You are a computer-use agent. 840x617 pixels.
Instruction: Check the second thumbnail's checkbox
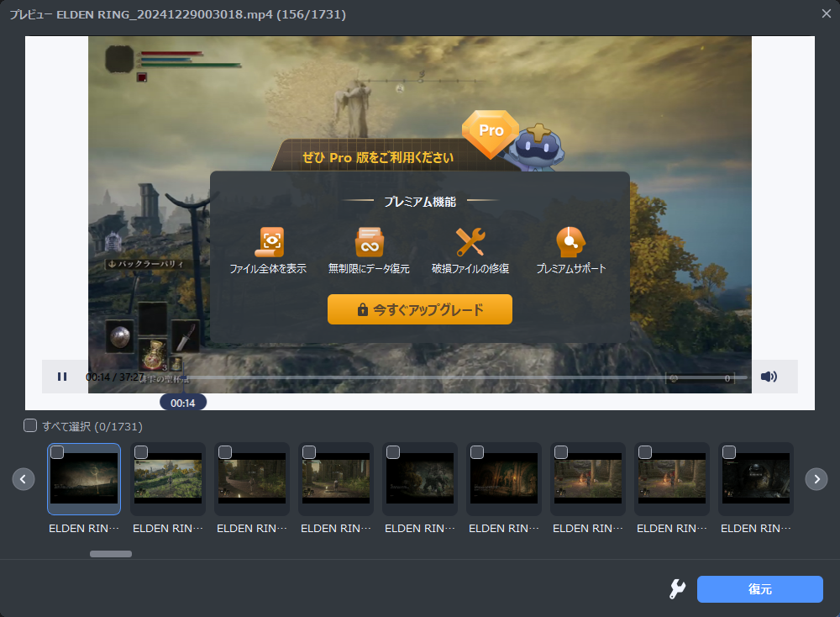click(x=141, y=452)
